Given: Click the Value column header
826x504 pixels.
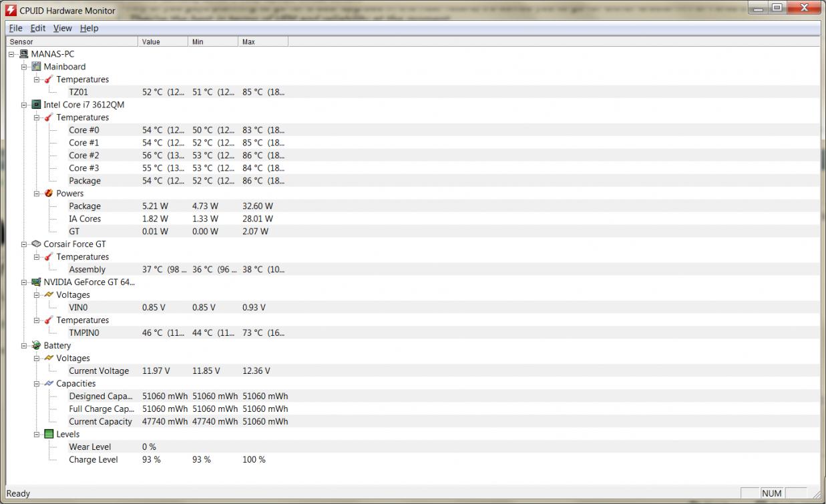Looking at the screenshot, I should tap(163, 41).
